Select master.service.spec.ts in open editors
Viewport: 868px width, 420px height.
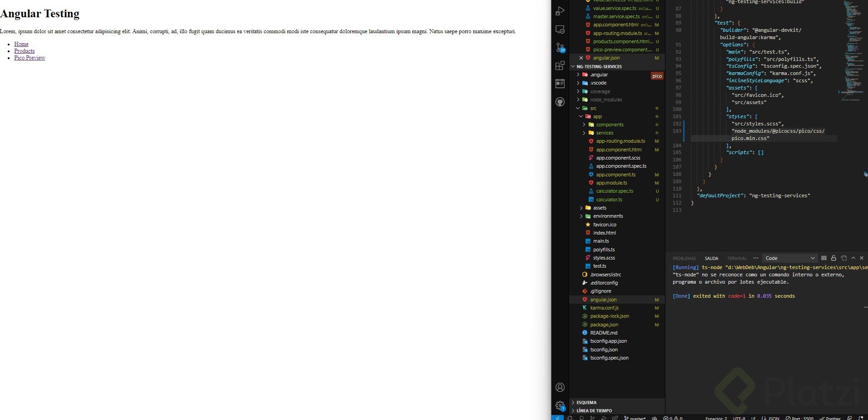coord(617,16)
